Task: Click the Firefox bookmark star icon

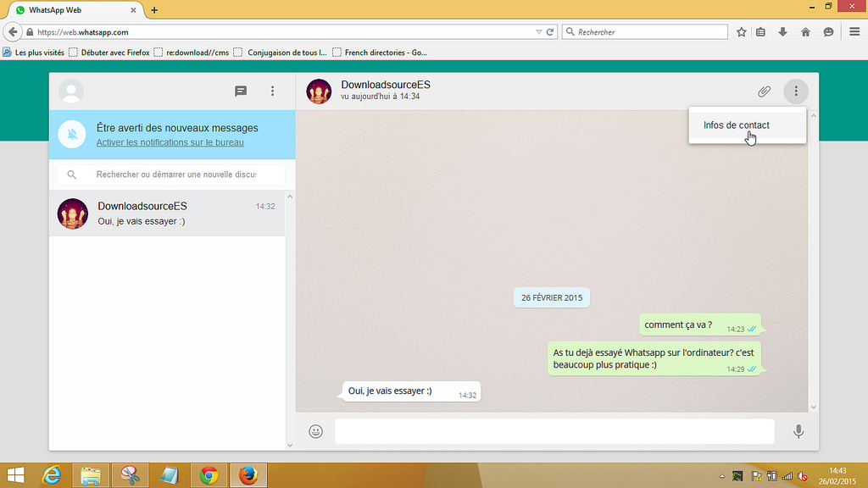Action: click(x=742, y=32)
